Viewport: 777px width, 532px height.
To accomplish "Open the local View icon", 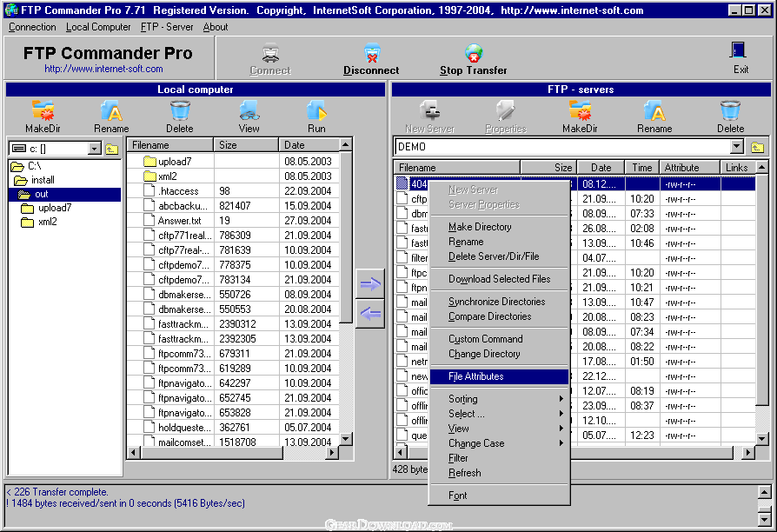I will [x=249, y=111].
